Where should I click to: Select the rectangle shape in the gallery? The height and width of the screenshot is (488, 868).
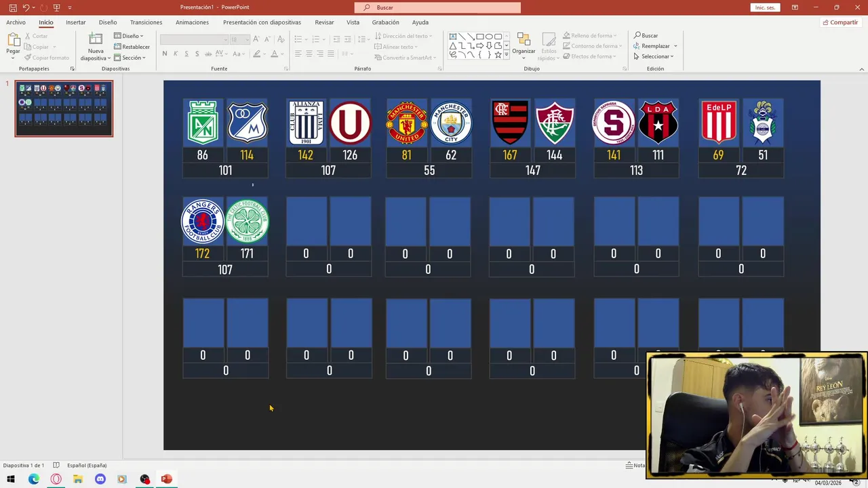click(480, 37)
